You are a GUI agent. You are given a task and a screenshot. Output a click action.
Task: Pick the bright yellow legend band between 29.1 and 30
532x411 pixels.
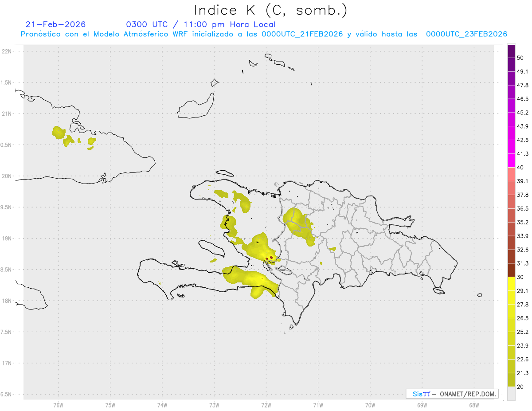pyautogui.click(x=511, y=283)
